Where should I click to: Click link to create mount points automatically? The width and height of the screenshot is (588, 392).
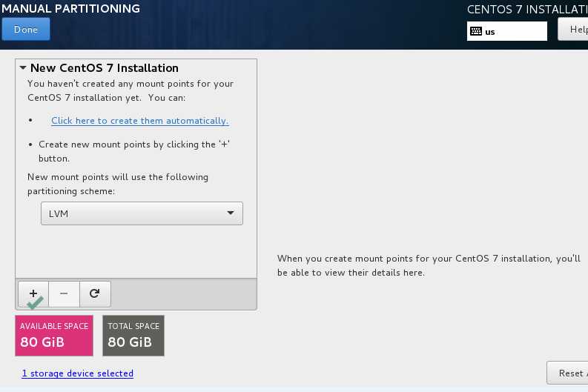click(x=140, y=121)
